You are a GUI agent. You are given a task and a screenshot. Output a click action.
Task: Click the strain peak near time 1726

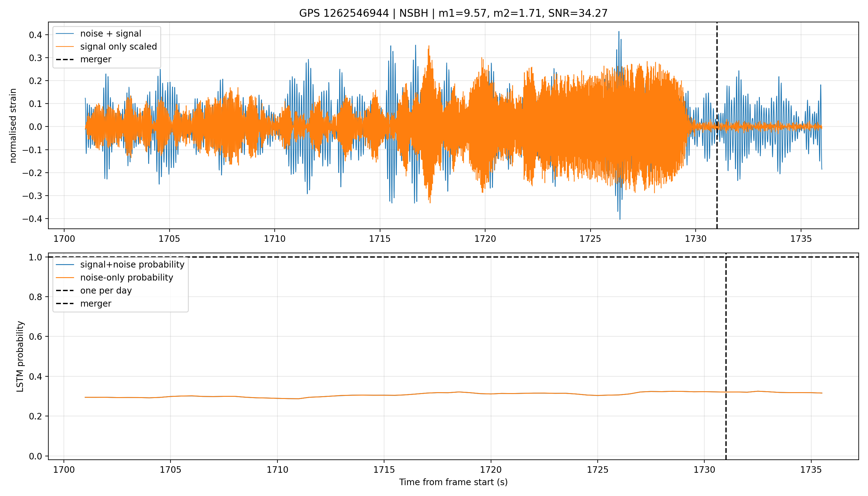tap(619, 32)
